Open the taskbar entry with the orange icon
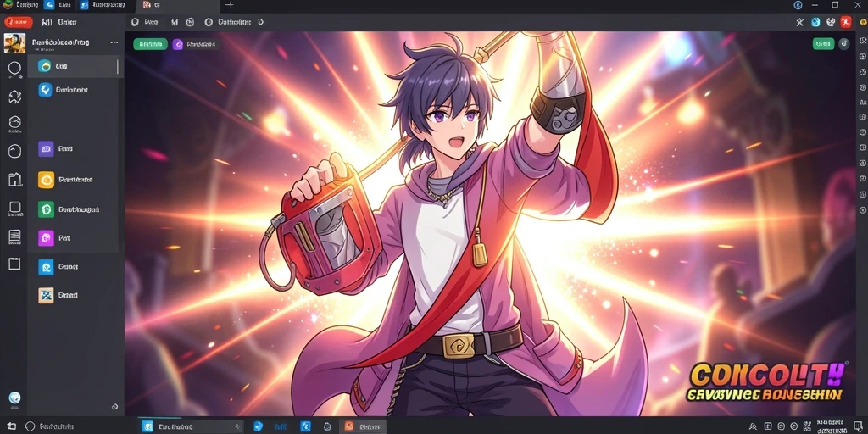This screenshot has height=434, width=868. click(x=361, y=426)
